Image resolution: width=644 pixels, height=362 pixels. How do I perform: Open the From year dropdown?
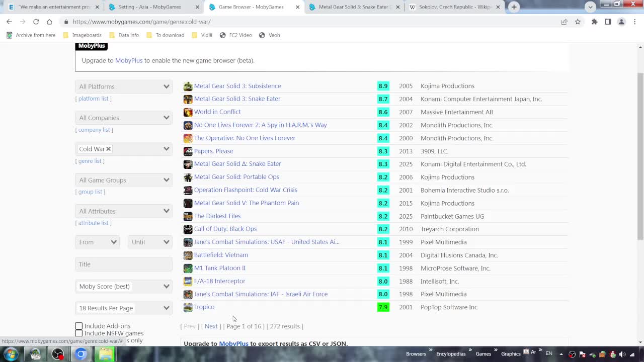(x=98, y=242)
